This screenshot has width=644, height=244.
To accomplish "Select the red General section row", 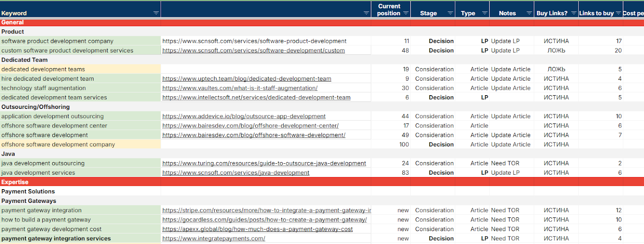I will click(322, 23).
